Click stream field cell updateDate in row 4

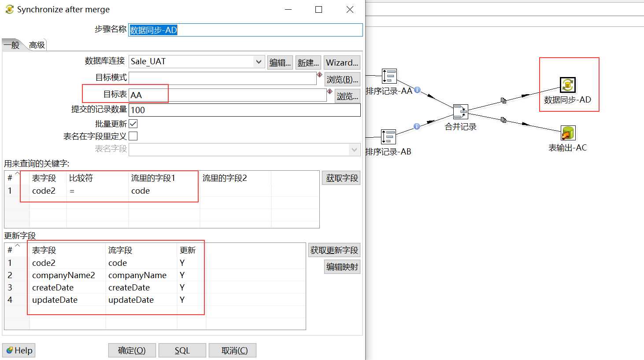pos(141,300)
